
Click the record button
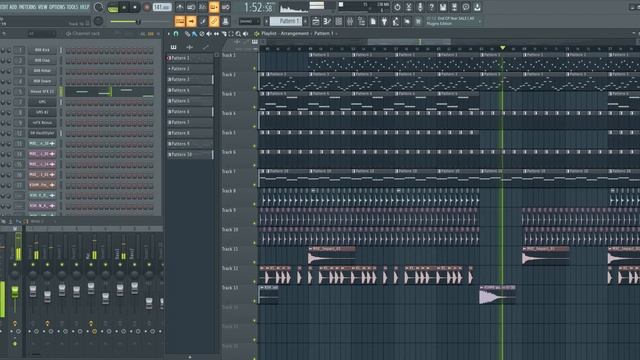(x=147, y=7)
